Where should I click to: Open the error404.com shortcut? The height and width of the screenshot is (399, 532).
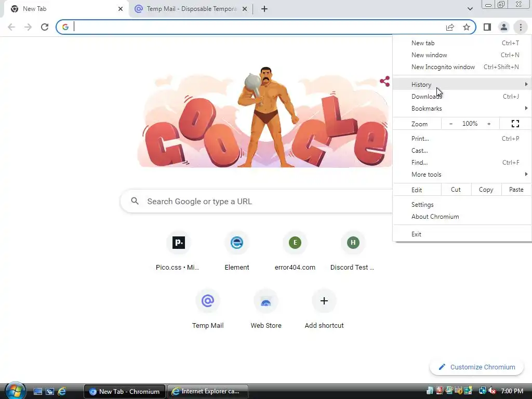click(295, 252)
